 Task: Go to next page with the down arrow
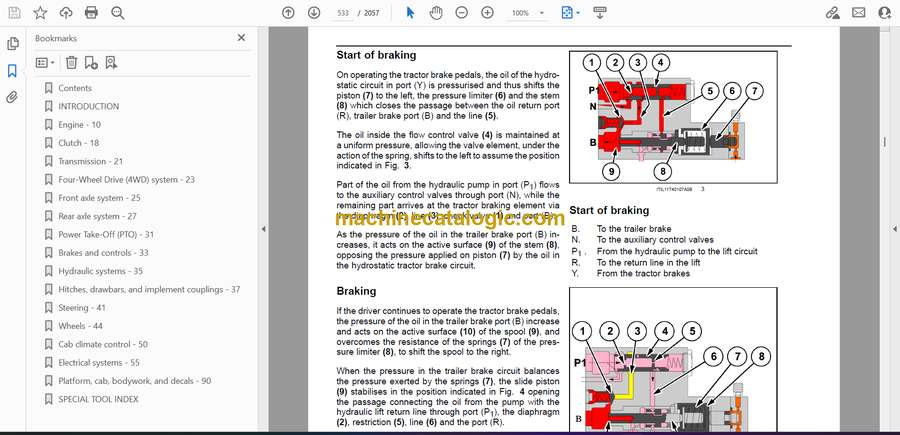pos(314,13)
